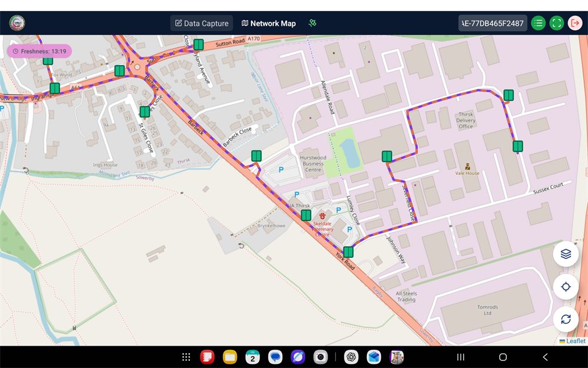Click the Tomrods Ltd building label

coord(487,310)
